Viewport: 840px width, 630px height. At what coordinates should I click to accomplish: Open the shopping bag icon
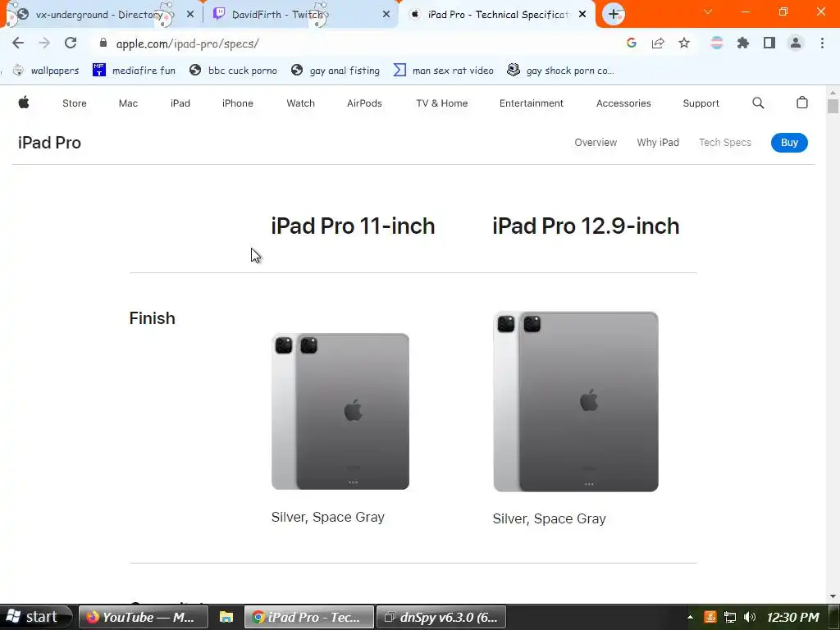pos(802,103)
